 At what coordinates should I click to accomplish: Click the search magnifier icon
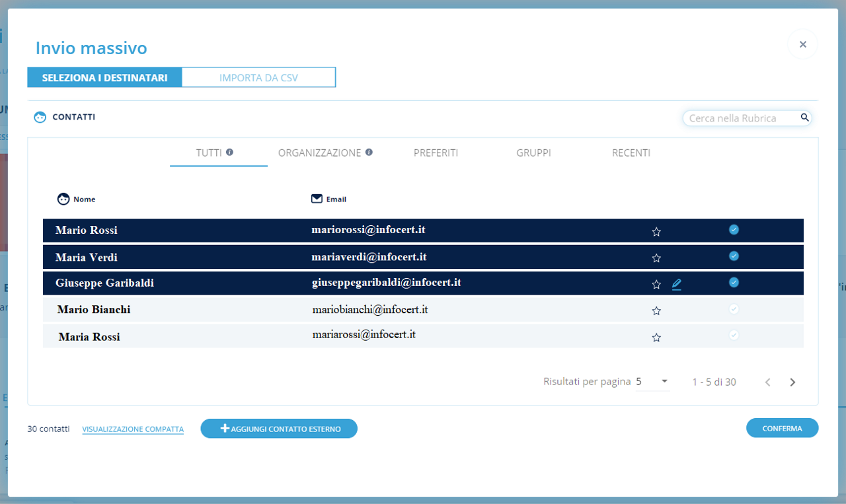point(804,118)
